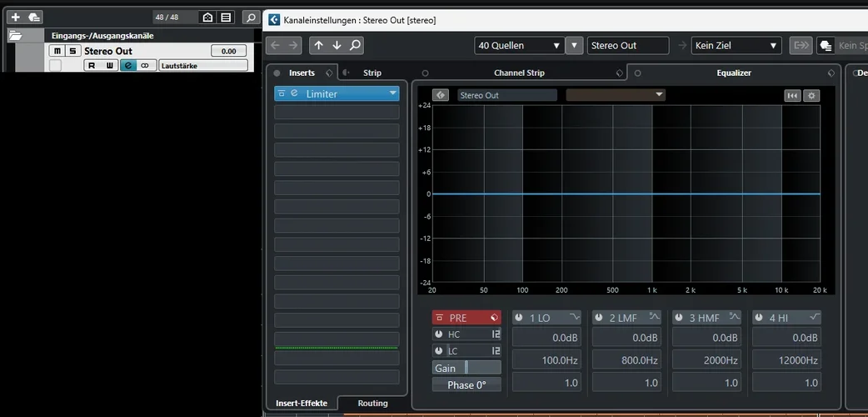The image size is (868, 417).
Task: Click the Phase 0° button
Action: pyautogui.click(x=466, y=384)
